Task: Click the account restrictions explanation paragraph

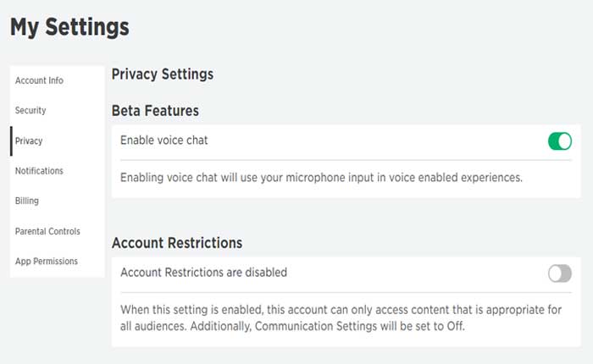Action: pos(339,317)
